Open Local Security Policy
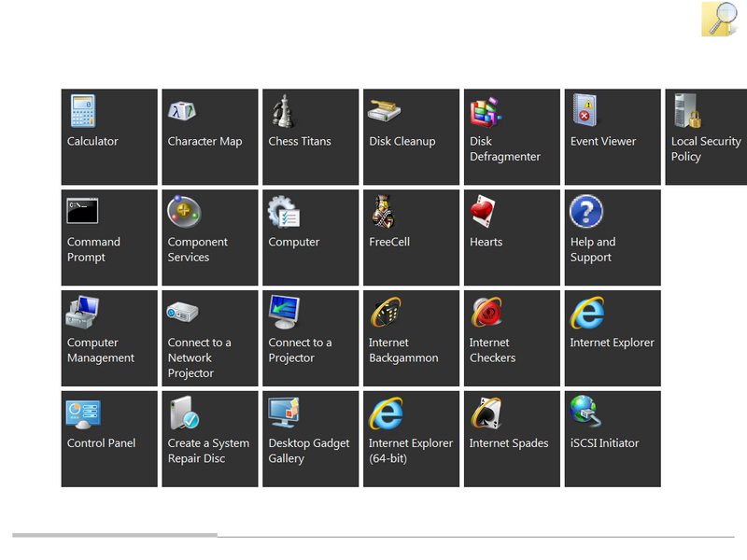Image resolution: width=747 pixels, height=560 pixels. [x=707, y=136]
